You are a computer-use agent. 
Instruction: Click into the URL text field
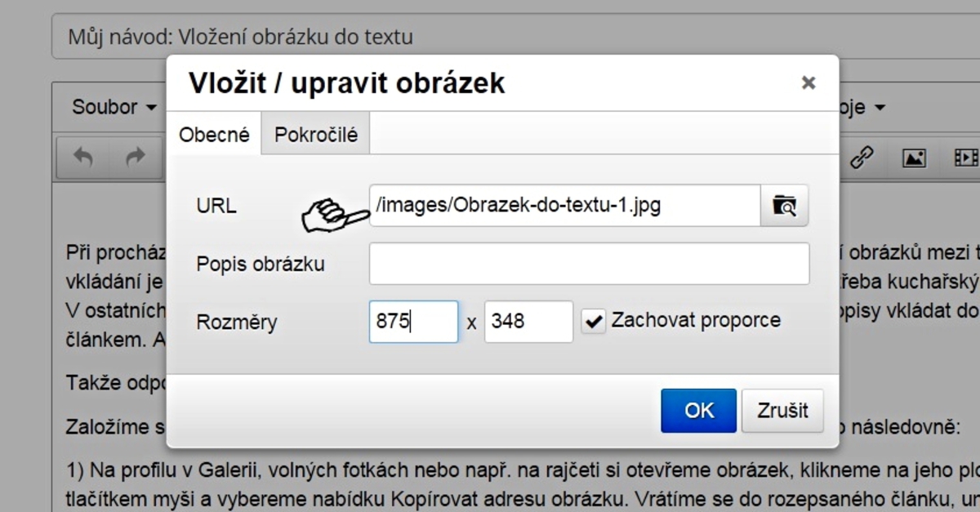click(x=563, y=206)
